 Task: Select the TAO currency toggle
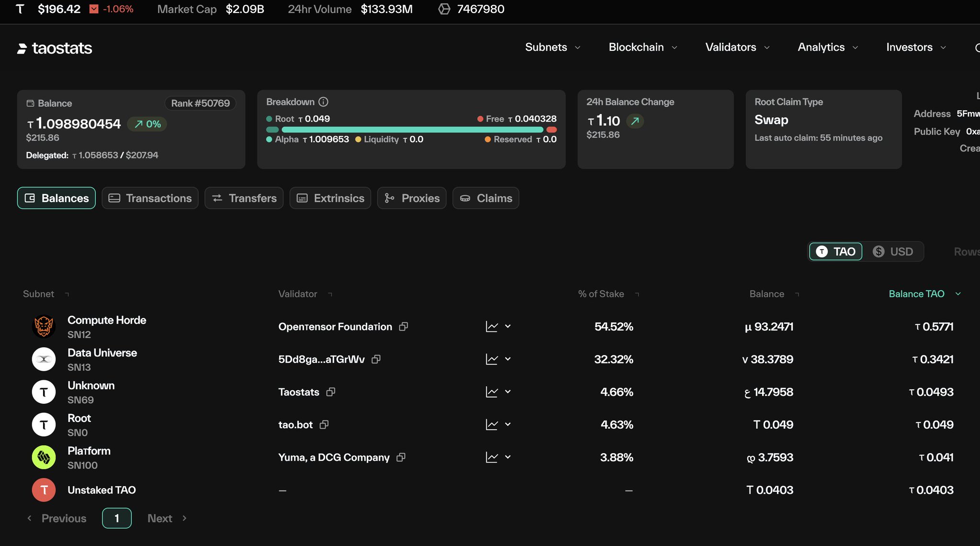click(x=836, y=251)
